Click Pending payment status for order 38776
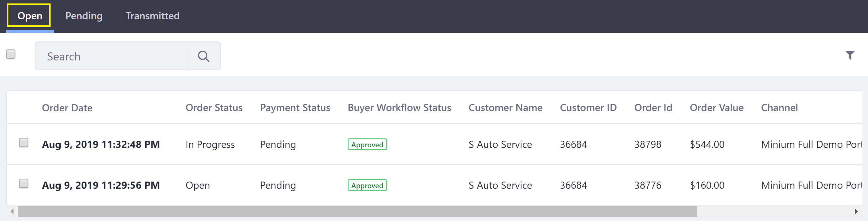 click(278, 185)
